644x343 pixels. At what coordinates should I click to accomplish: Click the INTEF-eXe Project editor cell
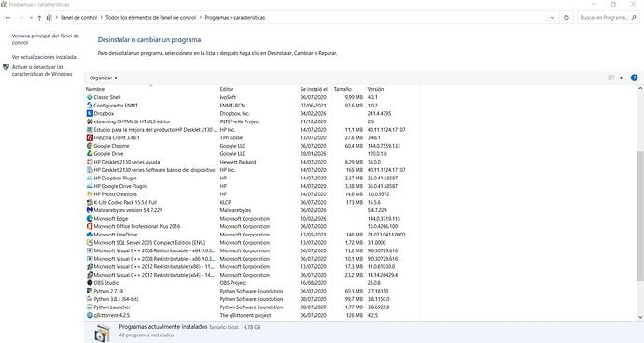(x=240, y=121)
